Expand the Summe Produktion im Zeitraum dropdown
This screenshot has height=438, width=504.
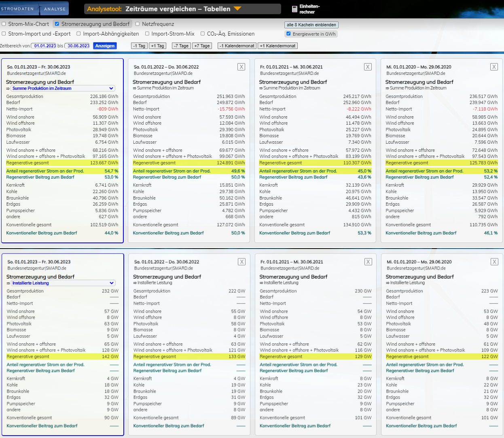pyautogui.click(x=63, y=88)
